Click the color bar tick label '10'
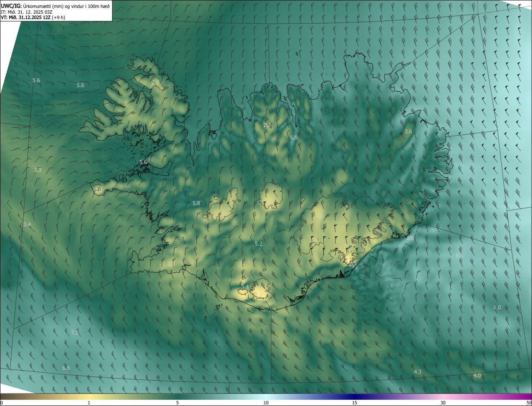This screenshot has height=406, width=532. coord(266,403)
